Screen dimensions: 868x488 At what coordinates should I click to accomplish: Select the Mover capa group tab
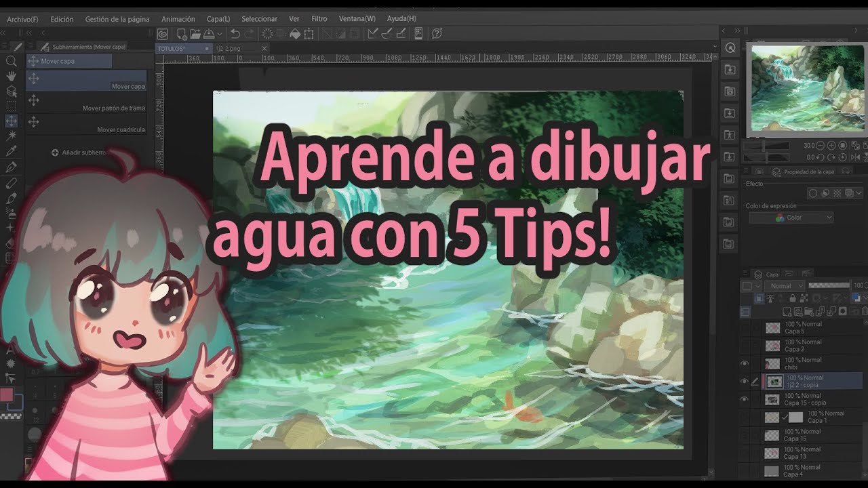tap(69, 61)
